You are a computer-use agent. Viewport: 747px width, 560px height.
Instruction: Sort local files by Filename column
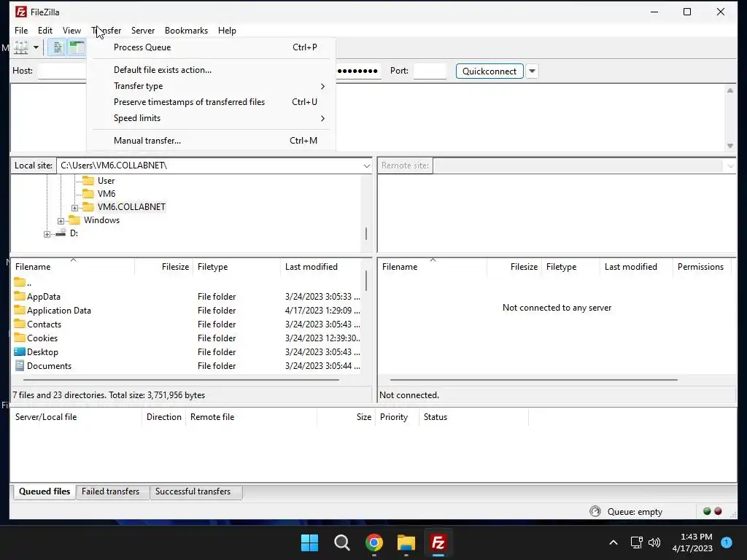pyautogui.click(x=73, y=267)
